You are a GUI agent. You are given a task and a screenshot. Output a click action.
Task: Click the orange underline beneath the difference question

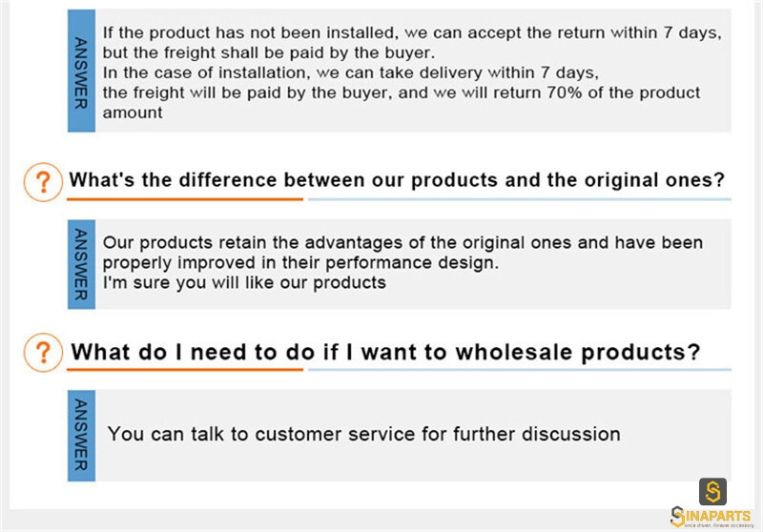185,199
